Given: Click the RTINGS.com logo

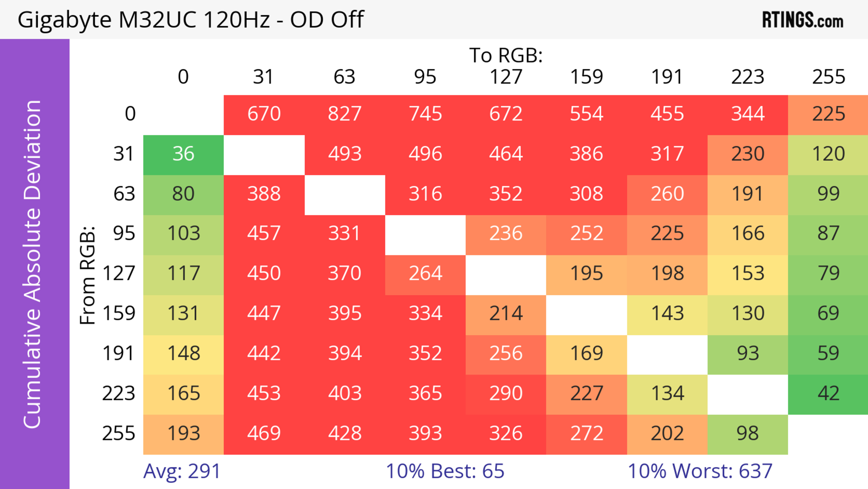Looking at the screenshot, I should [x=802, y=20].
